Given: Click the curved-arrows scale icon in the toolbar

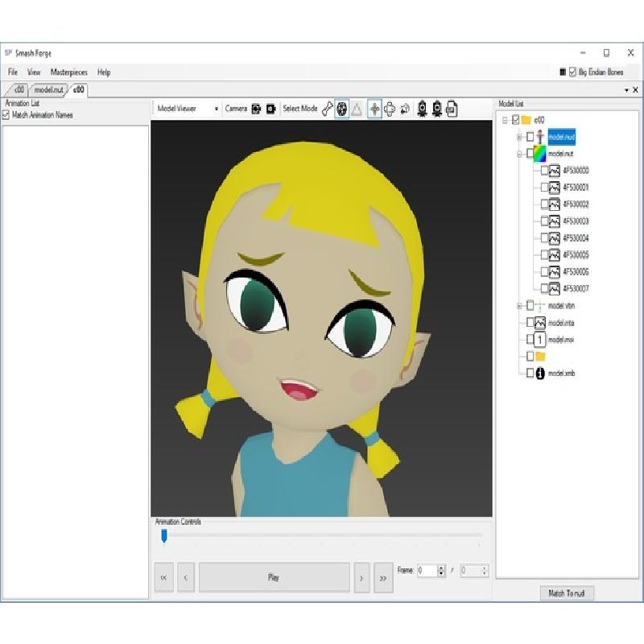Looking at the screenshot, I should [x=405, y=109].
